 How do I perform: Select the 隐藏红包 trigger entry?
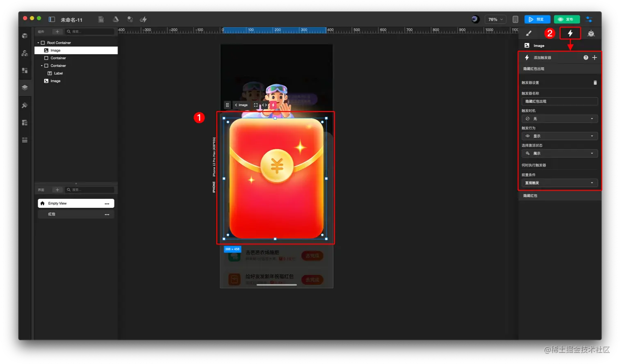559,196
